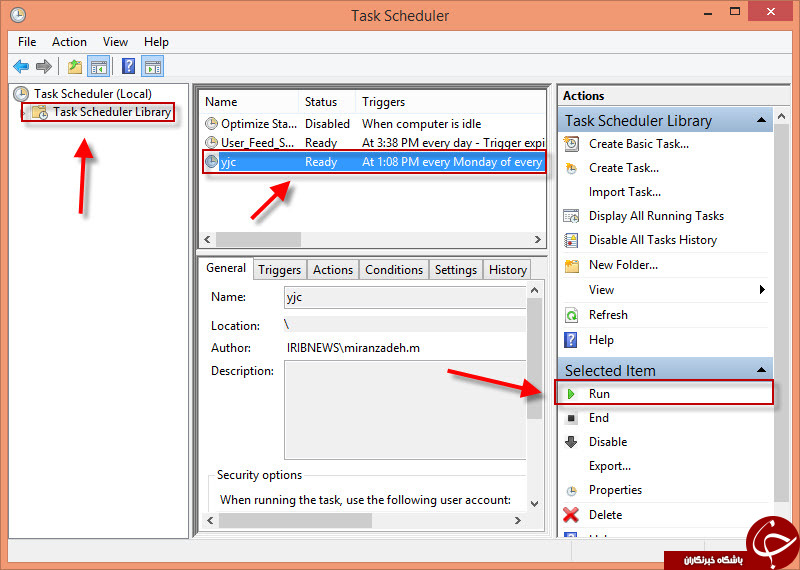Click down arrow of details pane vertical scrollbar
The height and width of the screenshot is (570, 800).
534,504
